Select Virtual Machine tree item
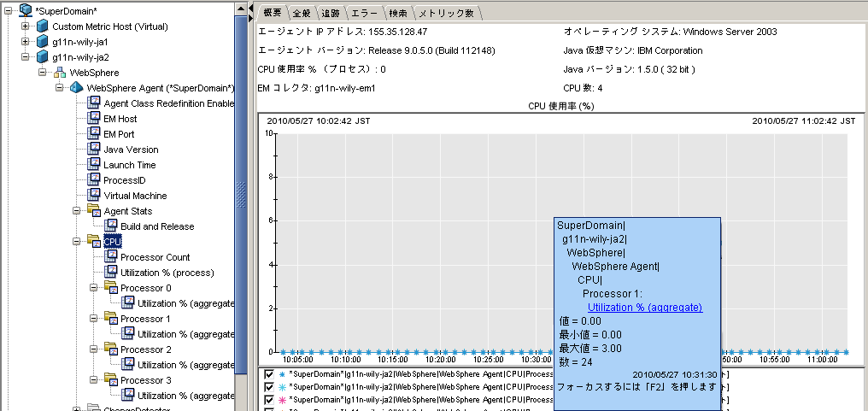The image size is (868, 411). [x=135, y=196]
